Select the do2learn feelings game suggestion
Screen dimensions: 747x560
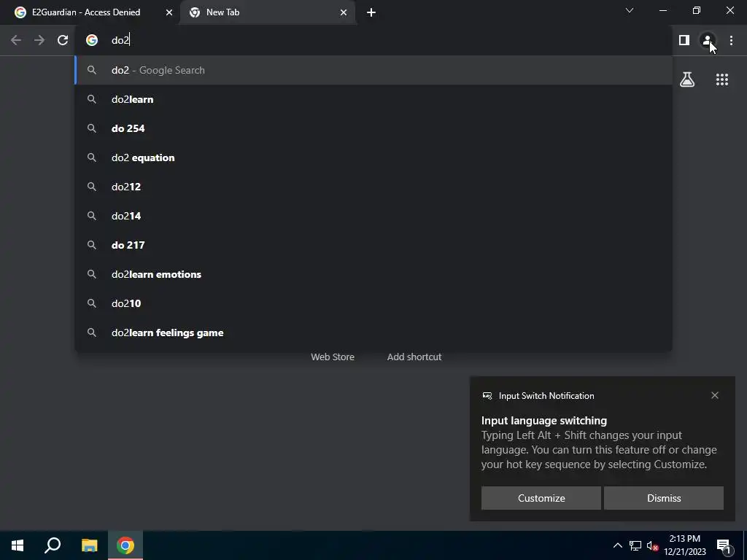click(x=373, y=332)
